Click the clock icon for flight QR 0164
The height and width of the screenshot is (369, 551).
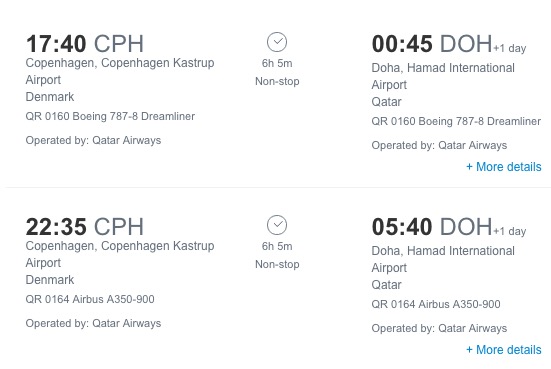277,225
